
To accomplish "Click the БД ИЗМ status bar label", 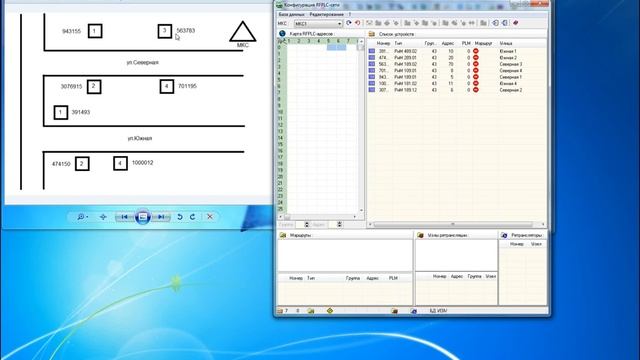I will (438, 311).
